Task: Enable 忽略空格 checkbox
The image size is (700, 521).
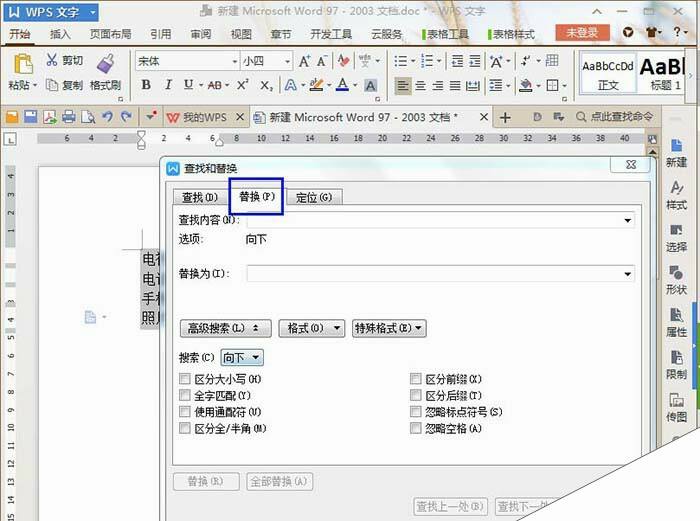Action: tap(415, 428)
